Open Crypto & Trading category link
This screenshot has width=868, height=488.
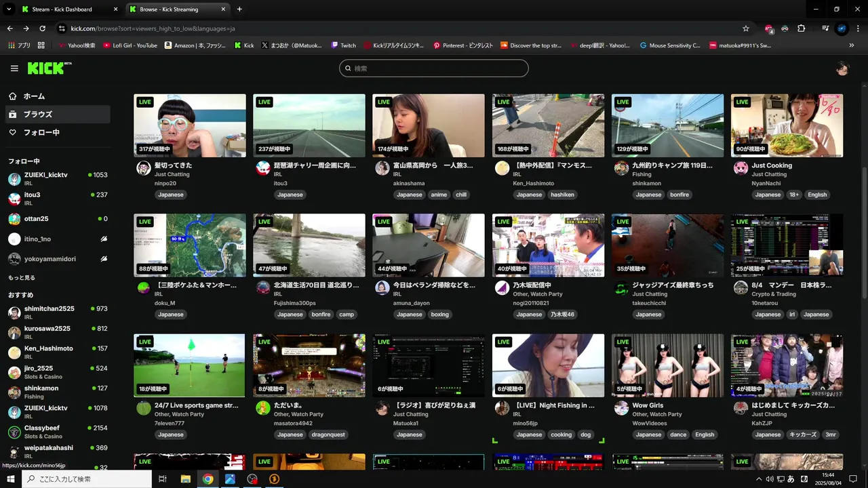(774, 294)
